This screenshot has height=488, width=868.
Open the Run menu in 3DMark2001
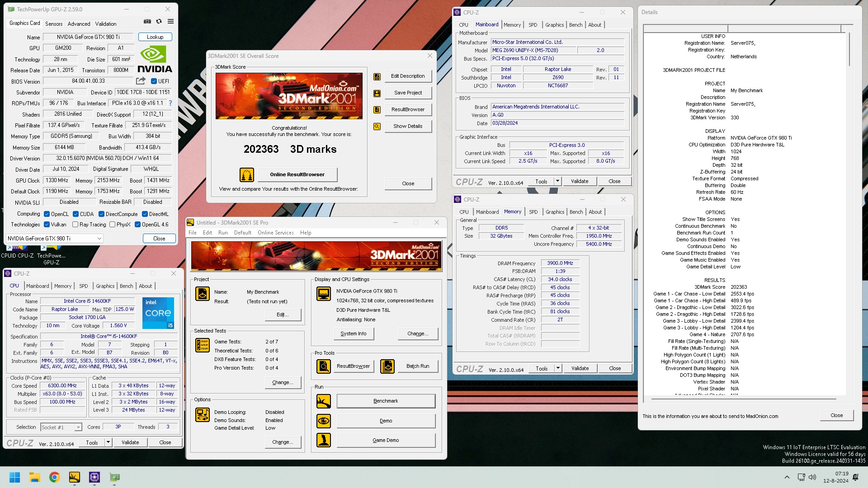(x=223, y=233)
